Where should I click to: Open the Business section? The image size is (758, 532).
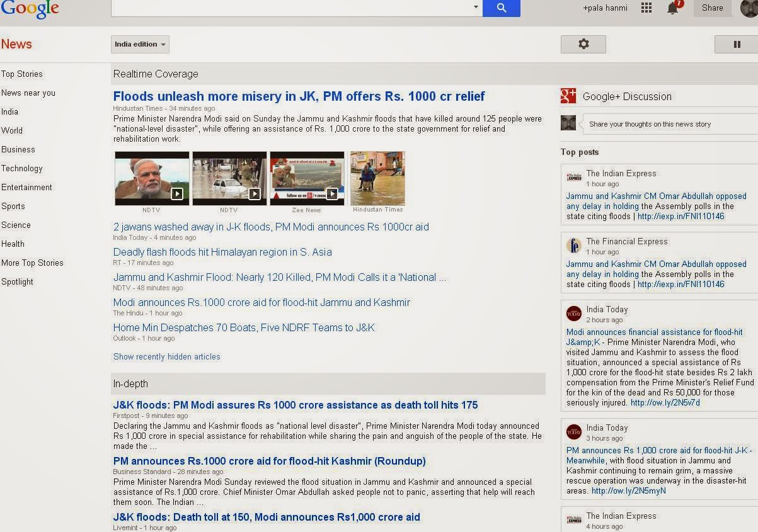pyautogui.click(x=18, y=149)
